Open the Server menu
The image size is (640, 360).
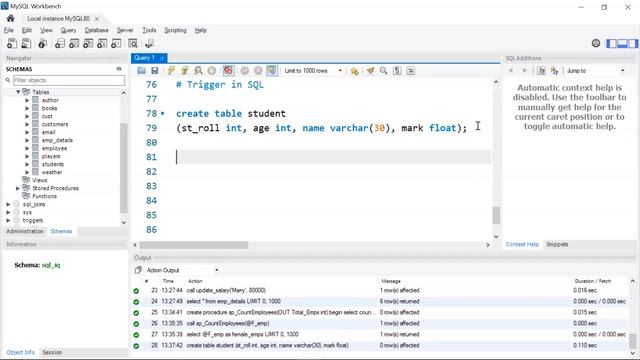pos(124,30)
